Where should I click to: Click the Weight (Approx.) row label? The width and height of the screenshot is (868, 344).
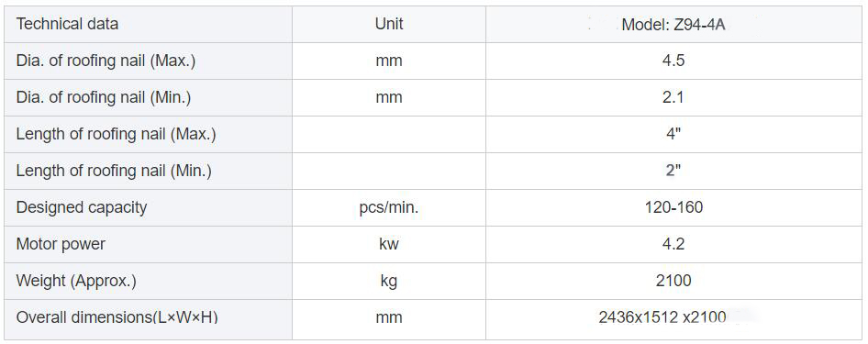(76, 281)
